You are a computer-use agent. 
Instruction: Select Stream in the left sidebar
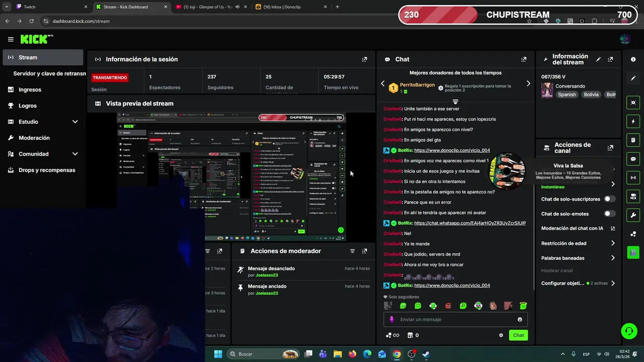pos(43,57)
